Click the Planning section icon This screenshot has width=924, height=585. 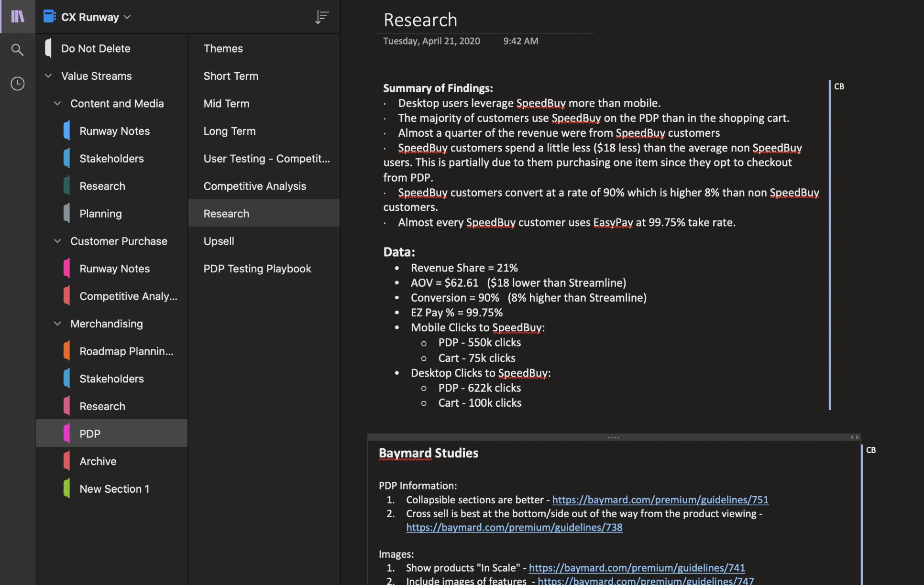pyautogui.click(x=67, y=213)
